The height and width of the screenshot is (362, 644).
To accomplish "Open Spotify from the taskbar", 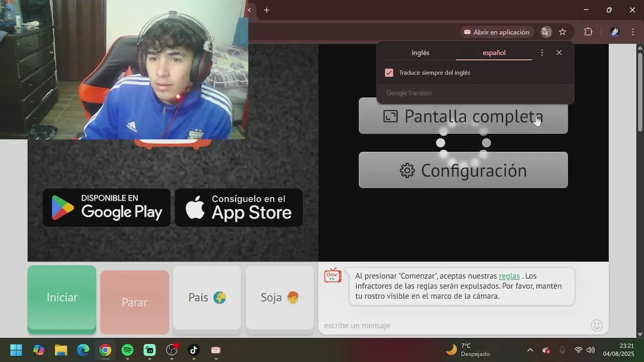I will (127, 350).
